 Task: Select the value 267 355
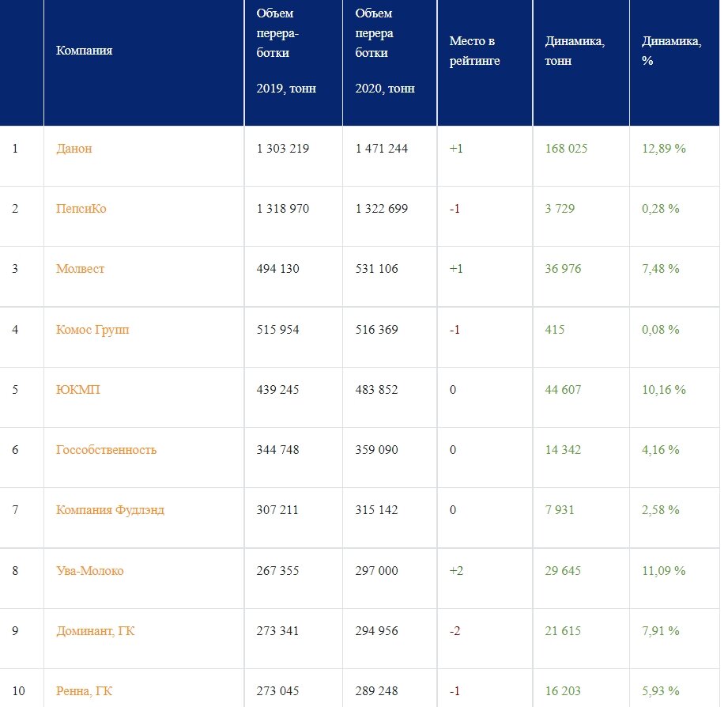coord(278,571)
